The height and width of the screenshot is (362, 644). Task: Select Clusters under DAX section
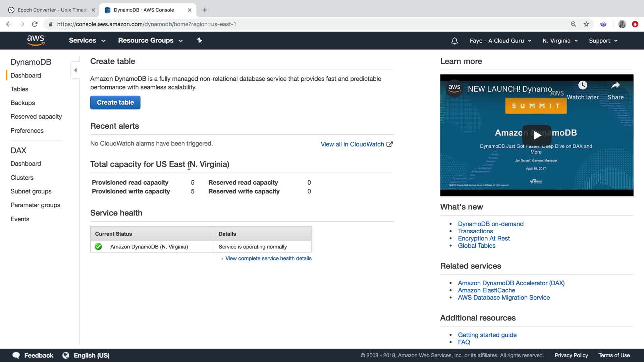coord(22,178)
